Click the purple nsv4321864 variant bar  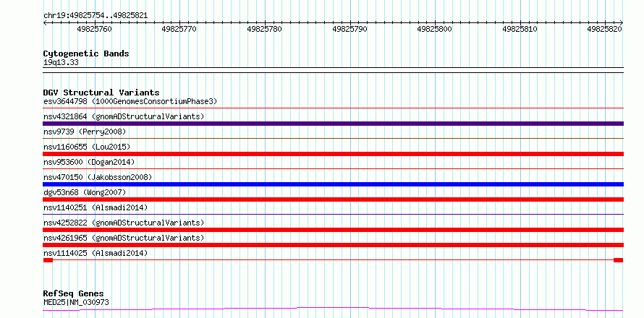click(x=333, y=124)
